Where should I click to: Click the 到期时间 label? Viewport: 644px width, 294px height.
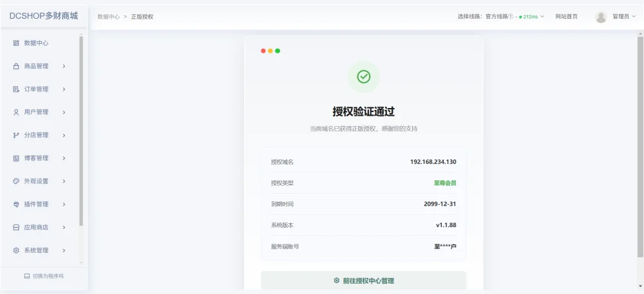282,204
